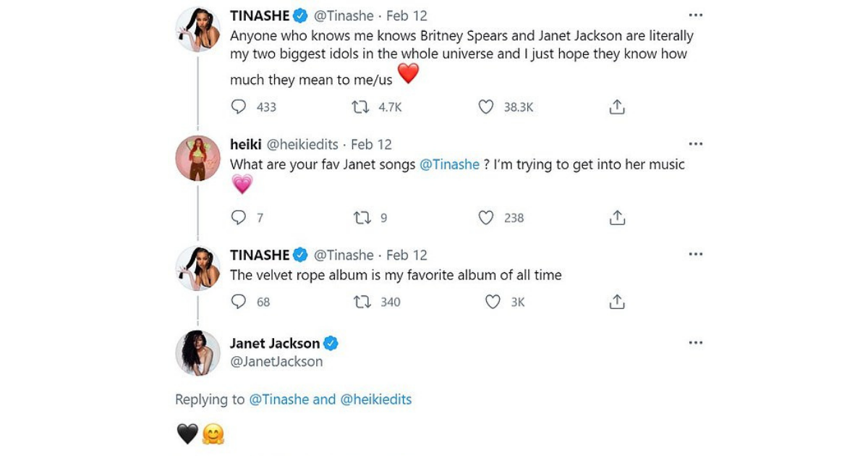Reply to Tinashe's Britney and Janet tweet
Image resolution: width=868 pixels, height=456 pixels.
click(x=239, y=107)
